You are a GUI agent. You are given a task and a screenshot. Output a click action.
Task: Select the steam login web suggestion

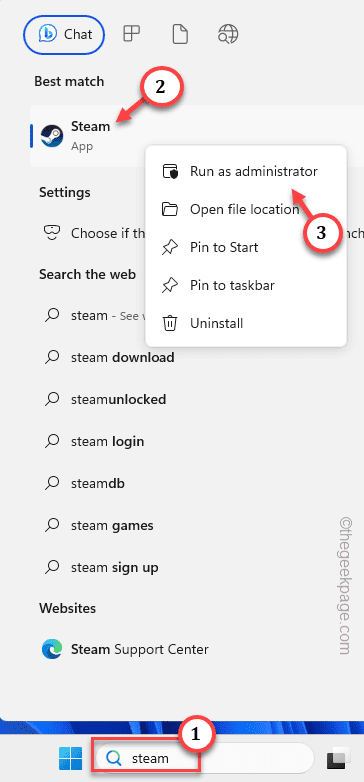pyautogui.click(x=107, y=441)
